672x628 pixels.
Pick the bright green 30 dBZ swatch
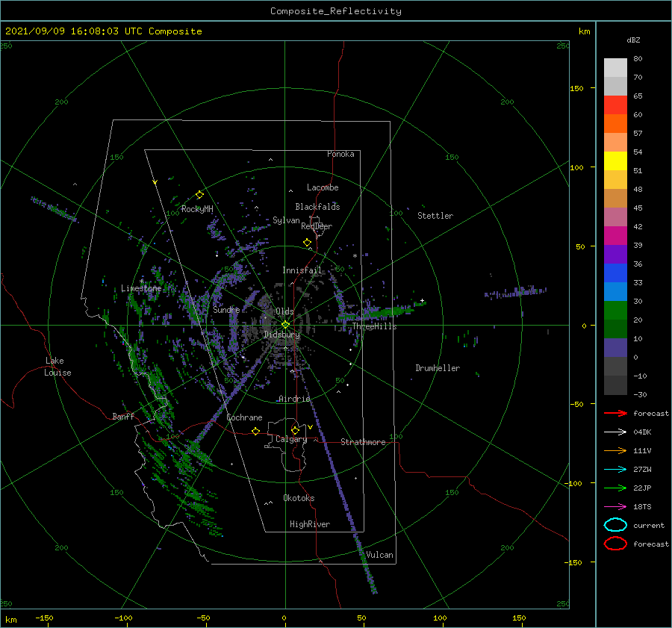[x=615, y=311]
